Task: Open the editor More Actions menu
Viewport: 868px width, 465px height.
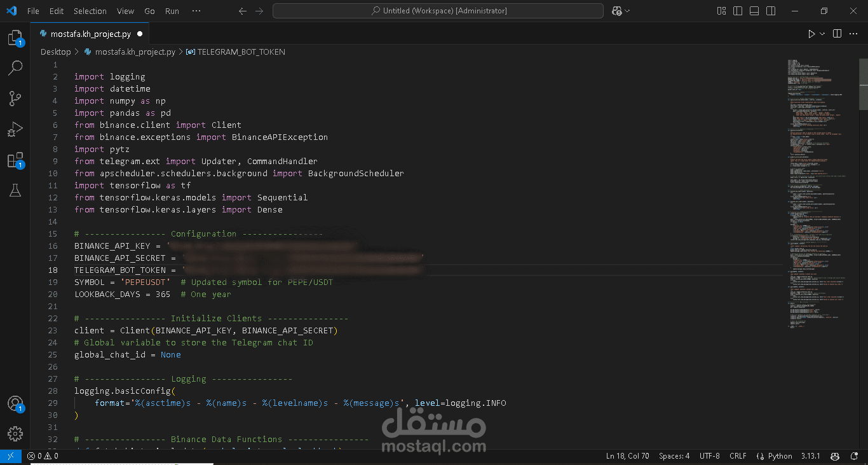Action: coord(854,34)
